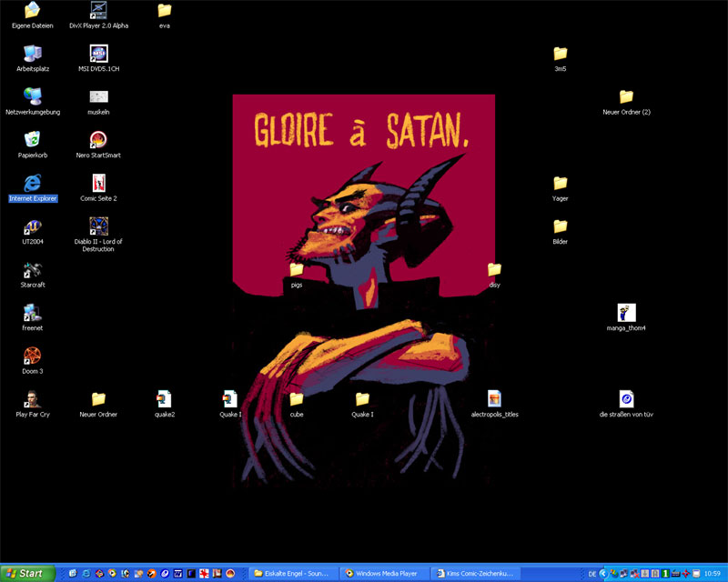Open the Starcraft shortcut
Viewport: 728px width, 582px height.
33,269
